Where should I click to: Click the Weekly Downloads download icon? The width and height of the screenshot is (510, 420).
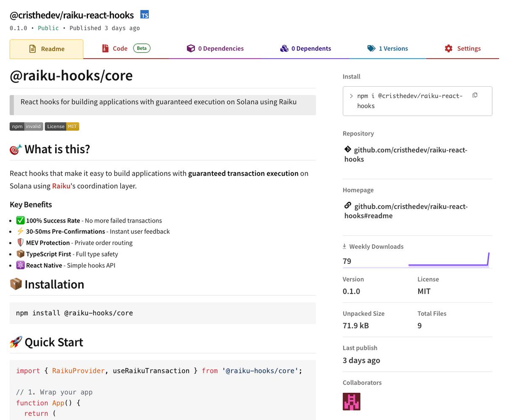coord(345,246)
